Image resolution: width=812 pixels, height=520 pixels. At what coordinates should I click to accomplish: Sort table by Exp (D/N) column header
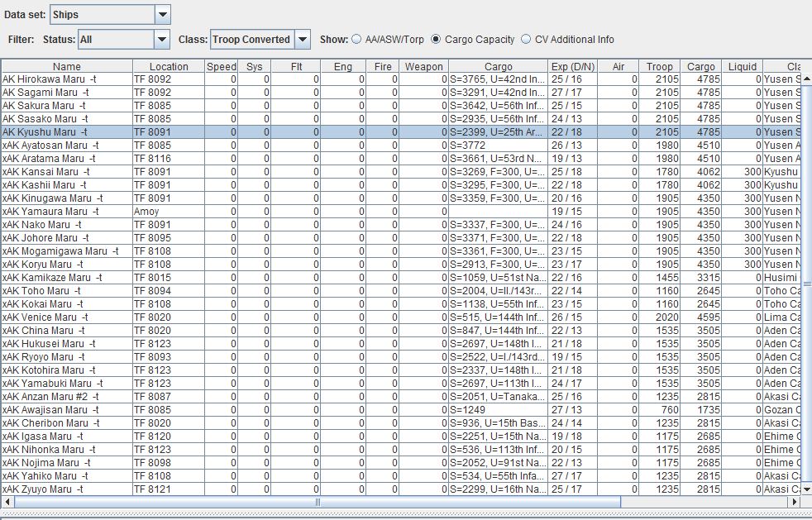click(573, 66)
